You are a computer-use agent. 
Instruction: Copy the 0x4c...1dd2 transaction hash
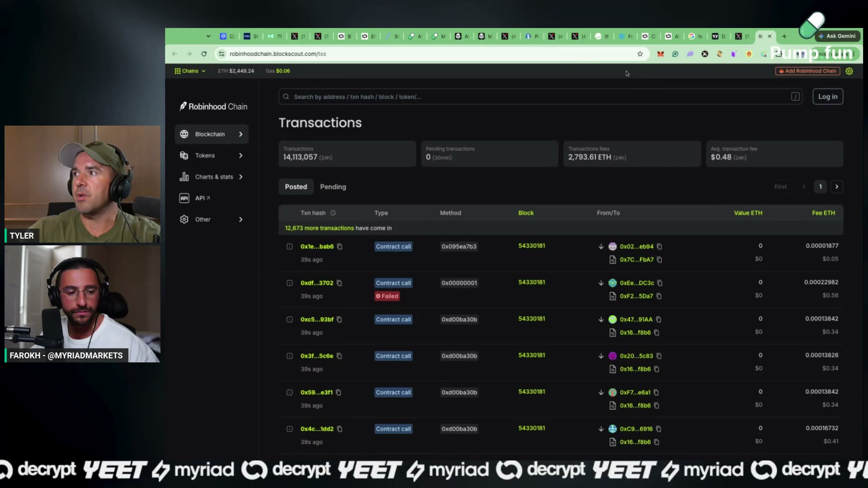pyautogui.click(x=340, y=429)
